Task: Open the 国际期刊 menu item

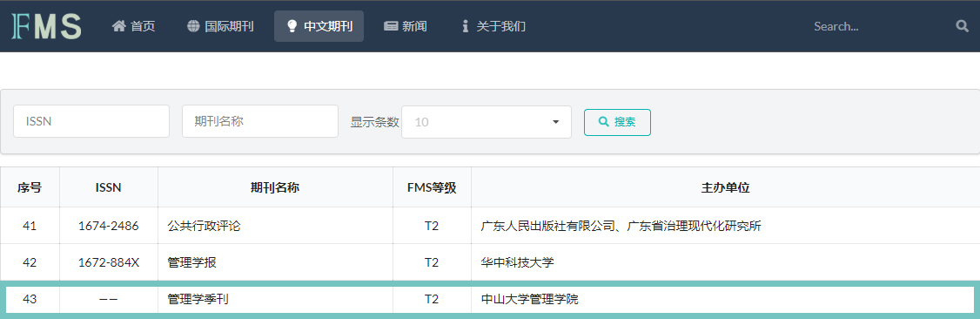Action: click(x=220, y=26)
